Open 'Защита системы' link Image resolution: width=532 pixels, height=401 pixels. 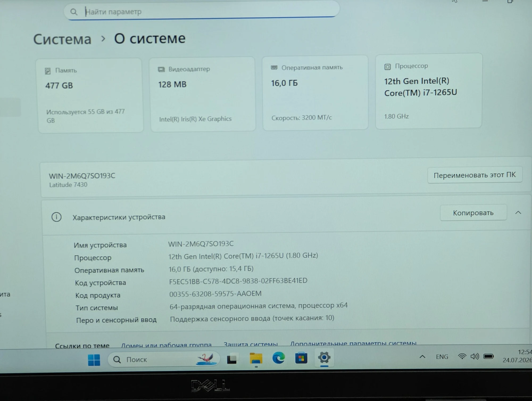pos(251,344)
